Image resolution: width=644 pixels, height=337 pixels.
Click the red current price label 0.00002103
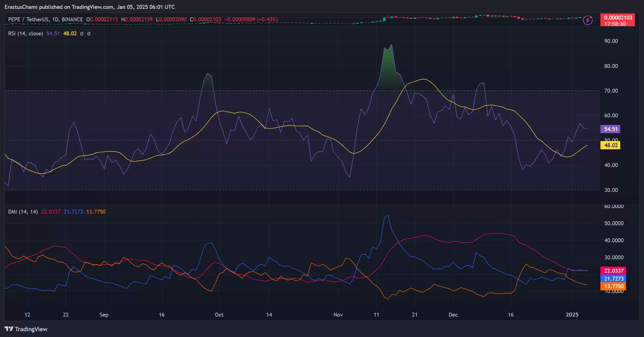[x=617, y=18]
